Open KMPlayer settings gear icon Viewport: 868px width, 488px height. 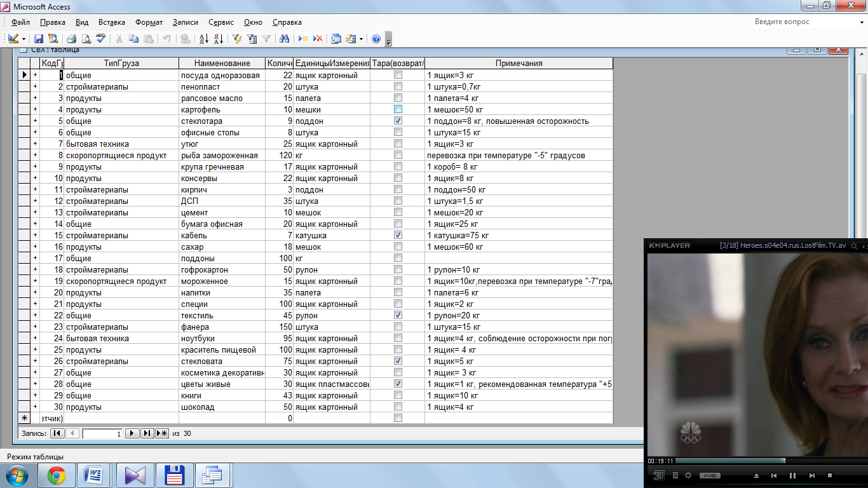(688, 475)
